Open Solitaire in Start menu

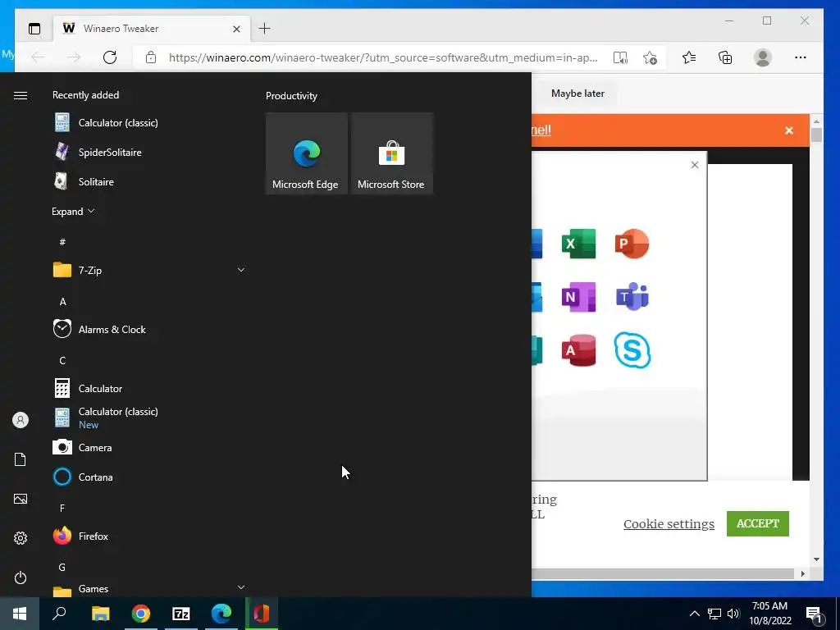pyautogui.click(x=84, y=181)
